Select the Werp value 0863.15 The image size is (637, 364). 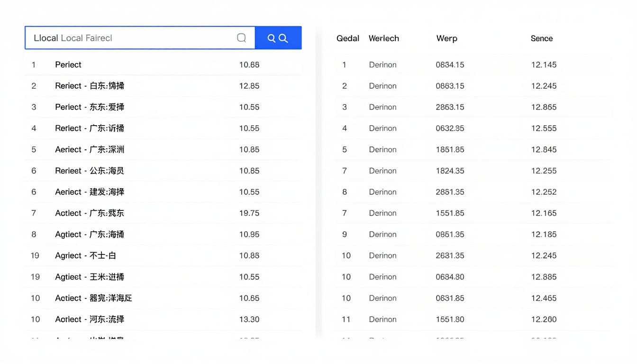point(450,86)
